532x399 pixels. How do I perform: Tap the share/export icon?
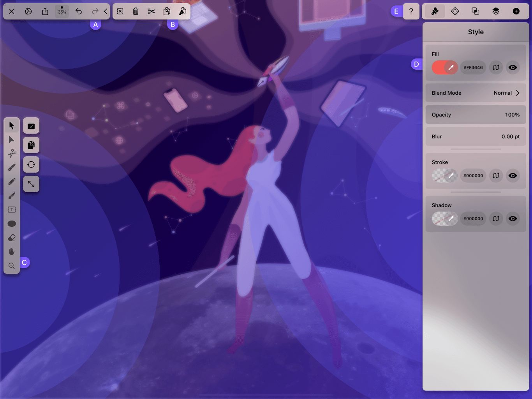[x=45, y=11]
